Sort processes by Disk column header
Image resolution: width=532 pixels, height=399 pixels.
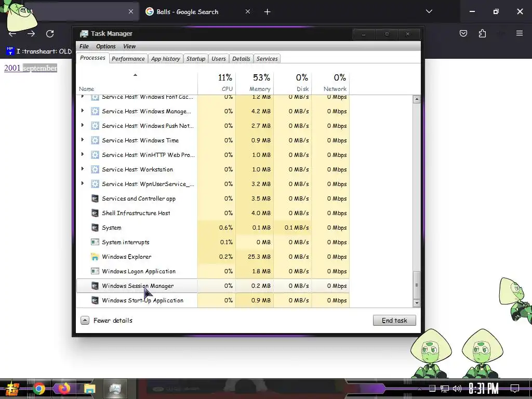click(292, 83)
